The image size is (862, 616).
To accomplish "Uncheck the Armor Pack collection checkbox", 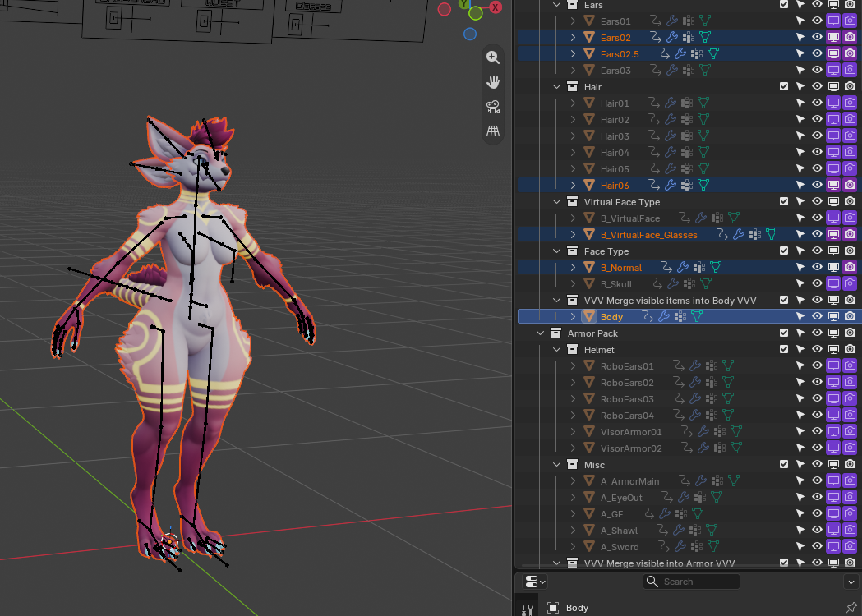I will click(784, 333).
